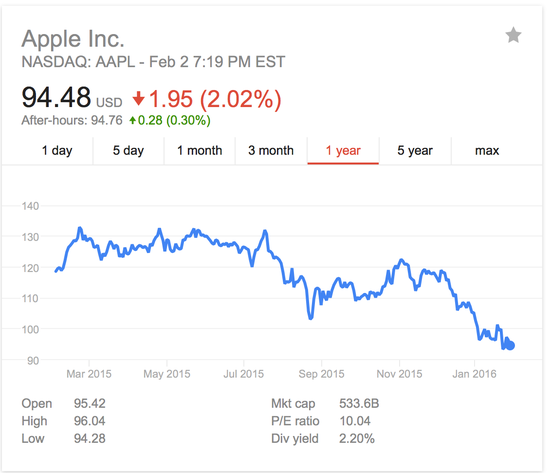Click the NASDAQ: AAPL ticker text
The width and height of the screenshot is (550, 473).
tap(78, 62)
